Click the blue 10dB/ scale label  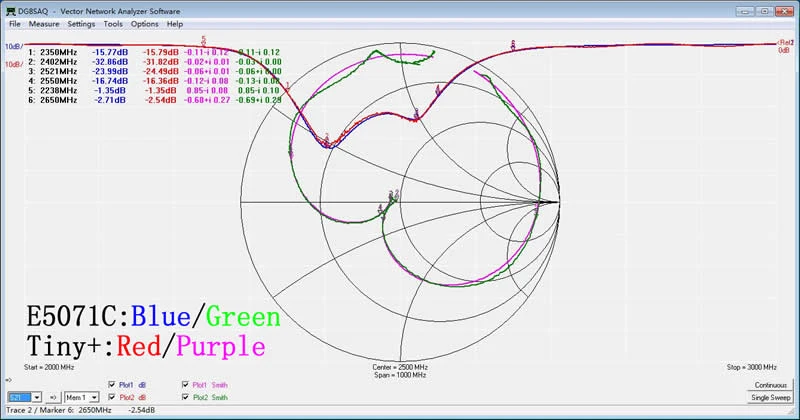click(14, 46)
